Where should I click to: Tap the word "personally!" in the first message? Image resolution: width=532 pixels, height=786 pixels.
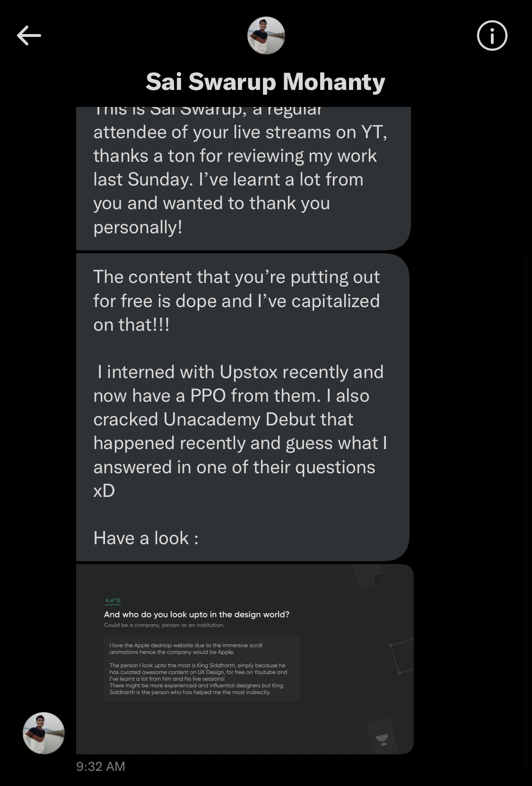(138, 227)
